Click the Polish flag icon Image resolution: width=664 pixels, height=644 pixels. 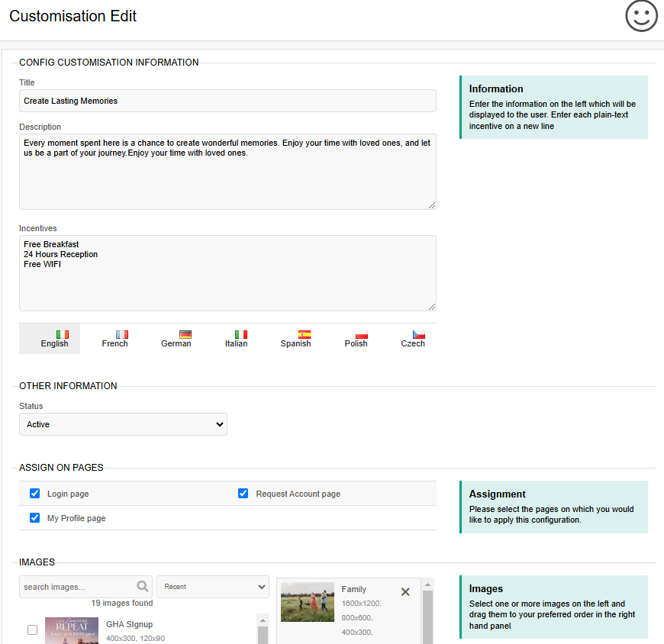coord(362,334)
